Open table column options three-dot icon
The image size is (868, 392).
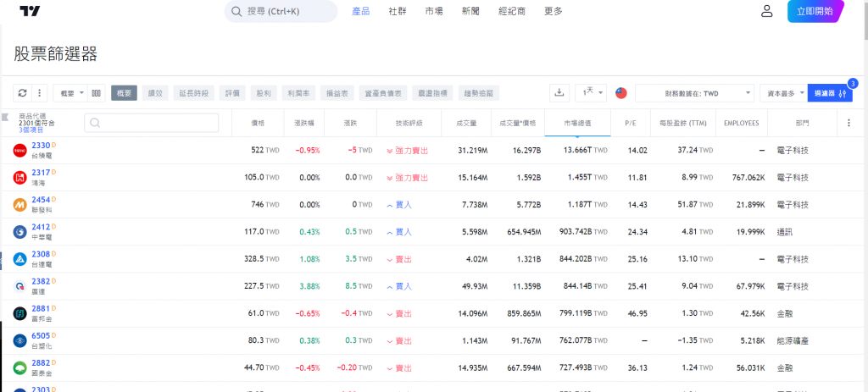(x=849, y=123)
